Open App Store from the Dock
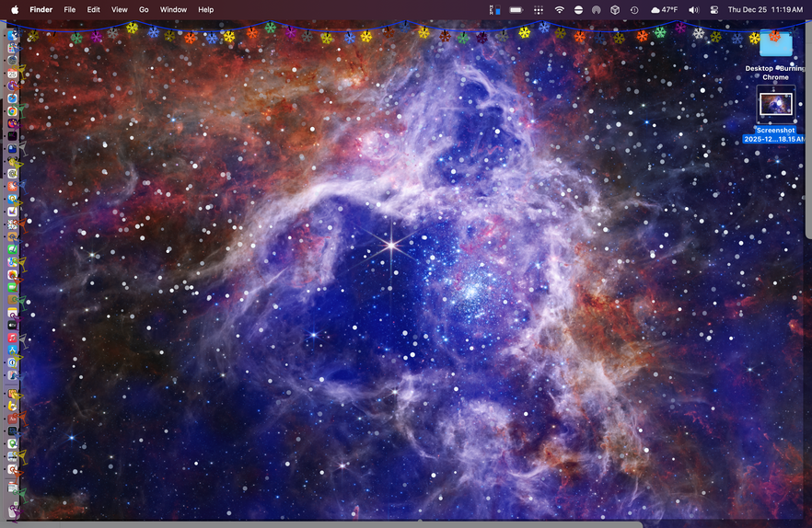Viewport: 812px width, 528px height. click(13, 350)
